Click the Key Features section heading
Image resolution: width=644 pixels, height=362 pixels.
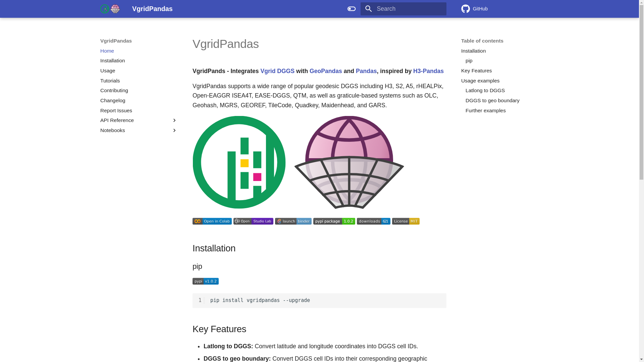click(x=219, y=329)
